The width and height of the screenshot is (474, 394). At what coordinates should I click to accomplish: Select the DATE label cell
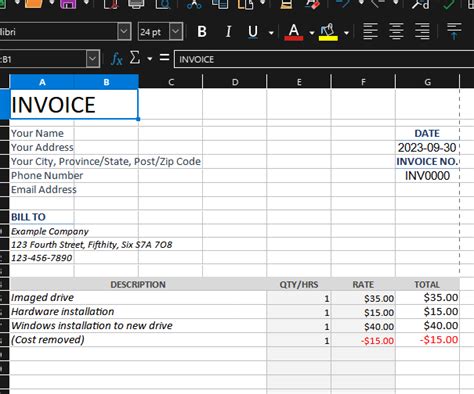point(427,133)
